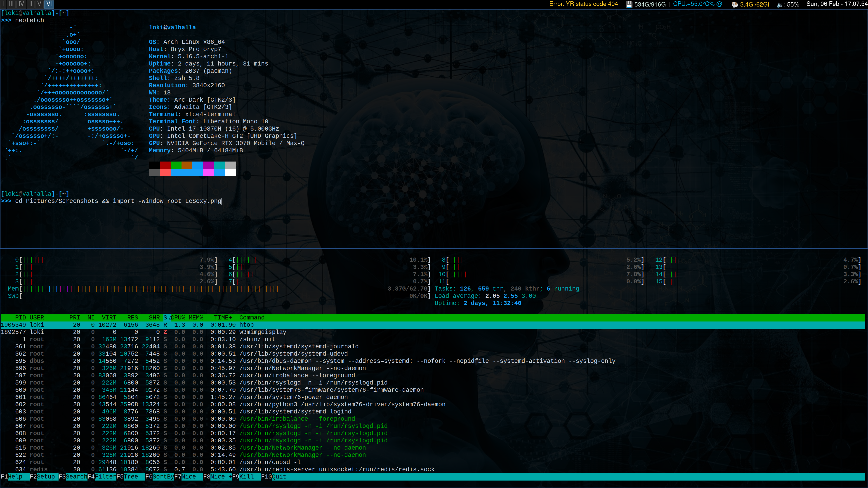868x488 pixels.
Task: Click the neofetch 'Terminal: xfce4-terminal' line
Action: tap(192, 114)
